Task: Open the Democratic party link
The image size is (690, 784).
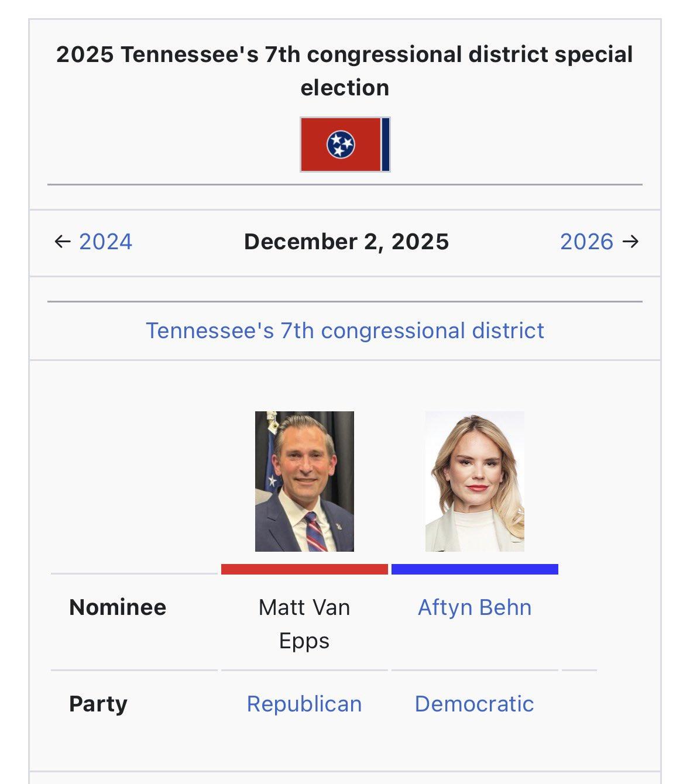Action: coord(474,704)
